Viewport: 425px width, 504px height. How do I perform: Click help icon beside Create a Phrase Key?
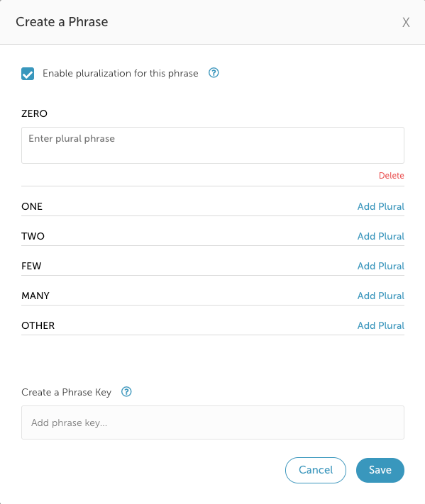pyautogui.click(x=126, y=392)
